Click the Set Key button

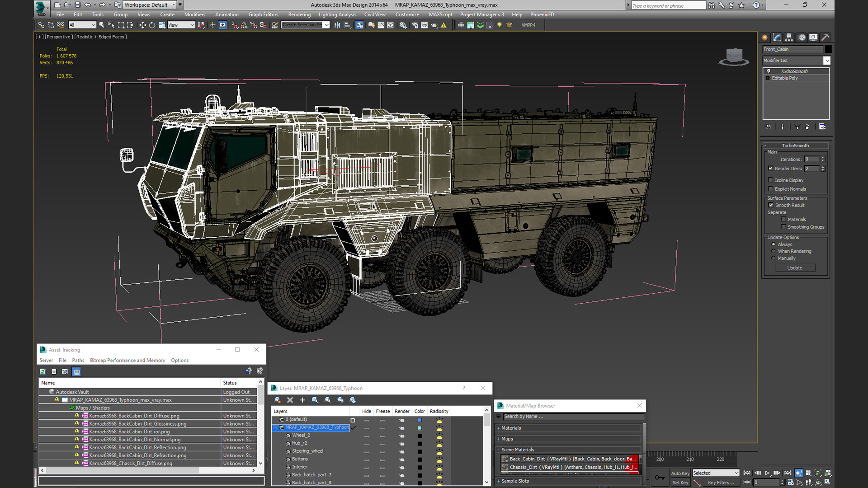pyautogui.click(x=680, y=483)
